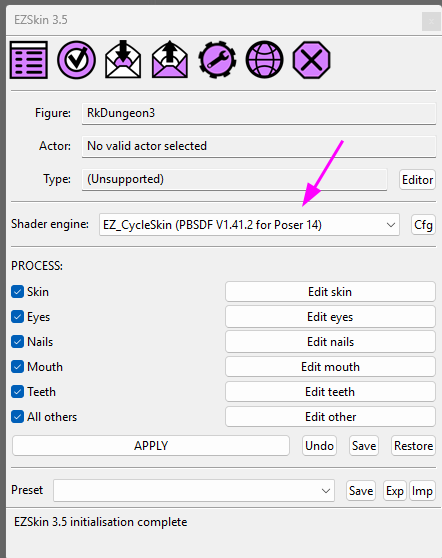This screenshot has height=558, width=442.
Task: Click the purple list panel icon
Action: click(29, 60)
